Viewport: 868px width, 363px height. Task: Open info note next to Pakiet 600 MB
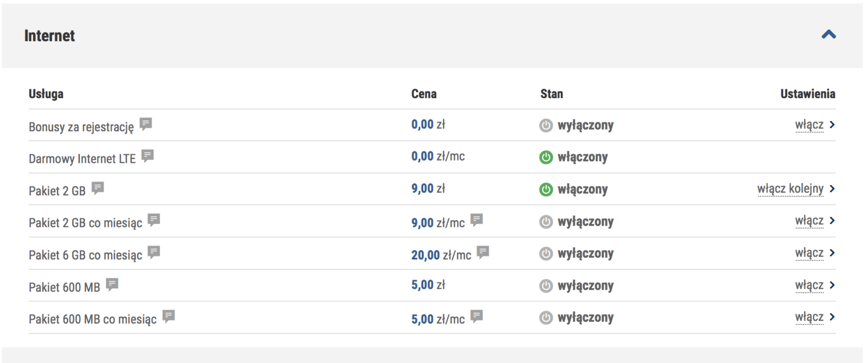pyautogui.click(x=112, y=284)
